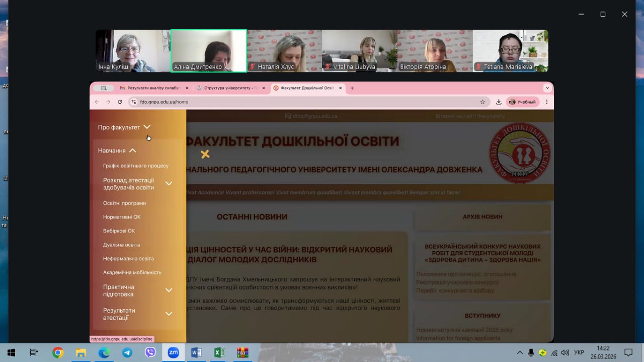This screenshot has height=362, width=644.
Task: Open Google Chrome from the taskbar
Action: [x=58, y=353]
